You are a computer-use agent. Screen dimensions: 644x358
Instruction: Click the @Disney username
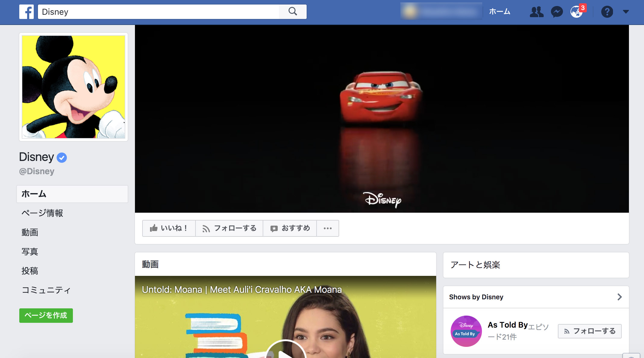tap(37, 171)
